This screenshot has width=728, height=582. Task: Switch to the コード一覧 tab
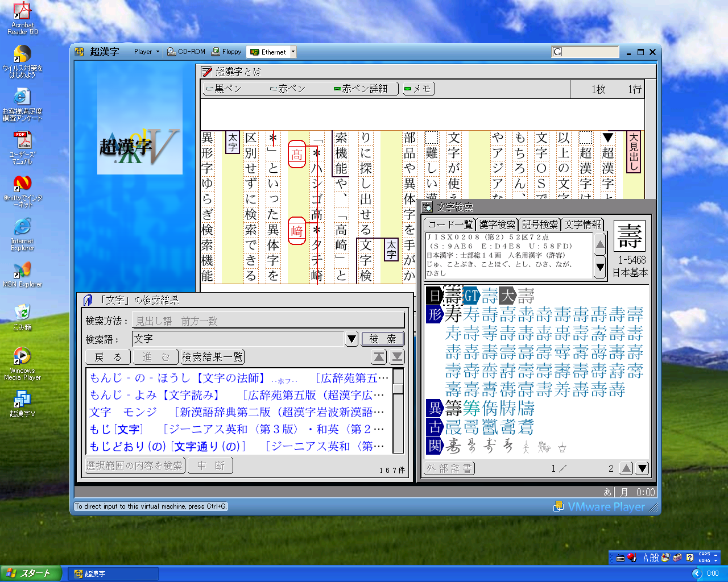point(450,225)
